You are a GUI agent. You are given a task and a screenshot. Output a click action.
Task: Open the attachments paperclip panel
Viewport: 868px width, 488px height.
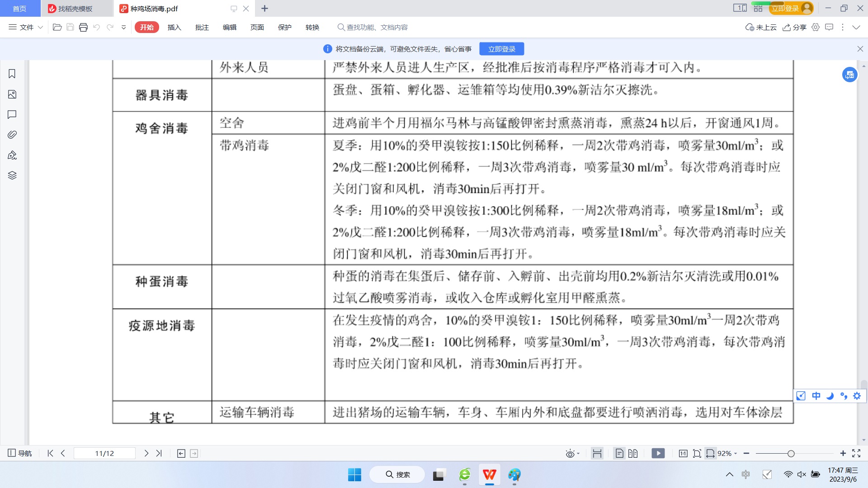[12, 135]
